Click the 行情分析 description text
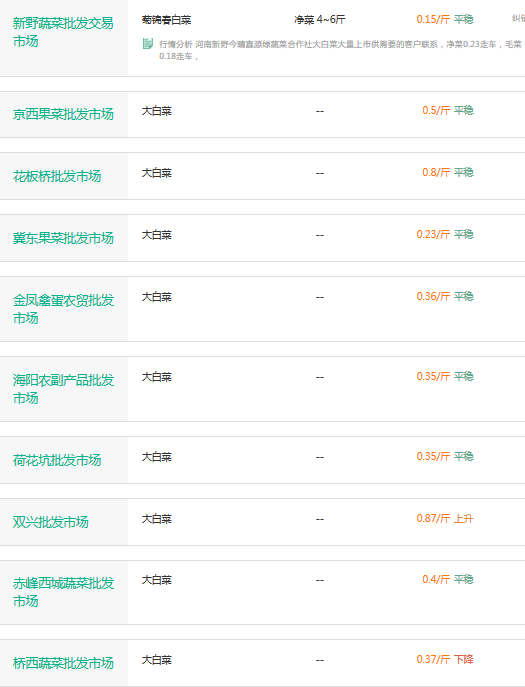The height and width of the screenshot is (687, 525). 340,50
